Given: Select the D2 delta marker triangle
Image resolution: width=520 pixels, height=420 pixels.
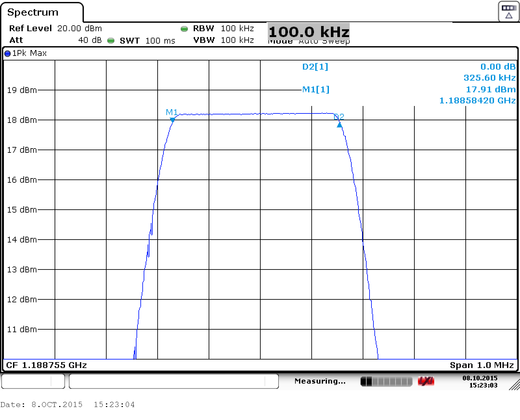Looking at the screenshot, I should pos(339,125).
